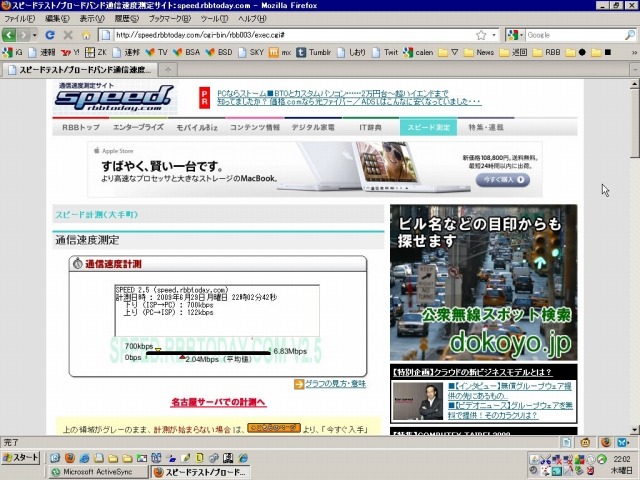640x480 pixels.
Task: Go to the Home page icon
Action: click(x=86, y=35)
